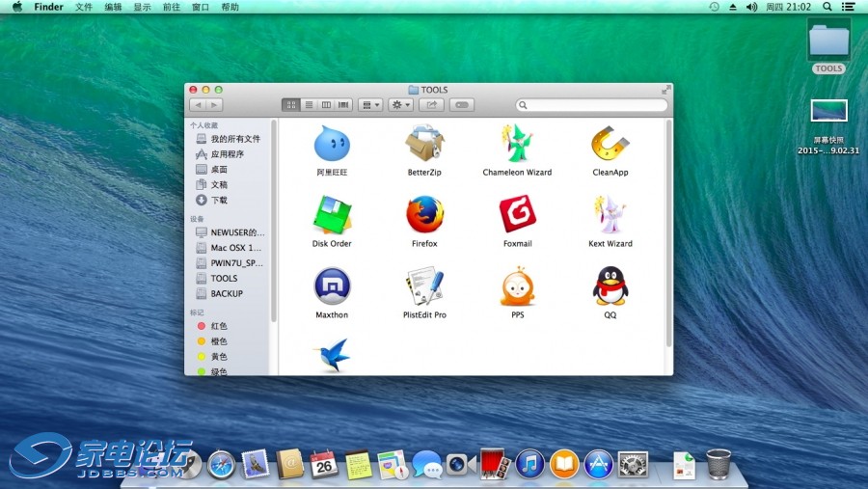
Task: Switch to list view mode
Action: click(x=309, y=105)
